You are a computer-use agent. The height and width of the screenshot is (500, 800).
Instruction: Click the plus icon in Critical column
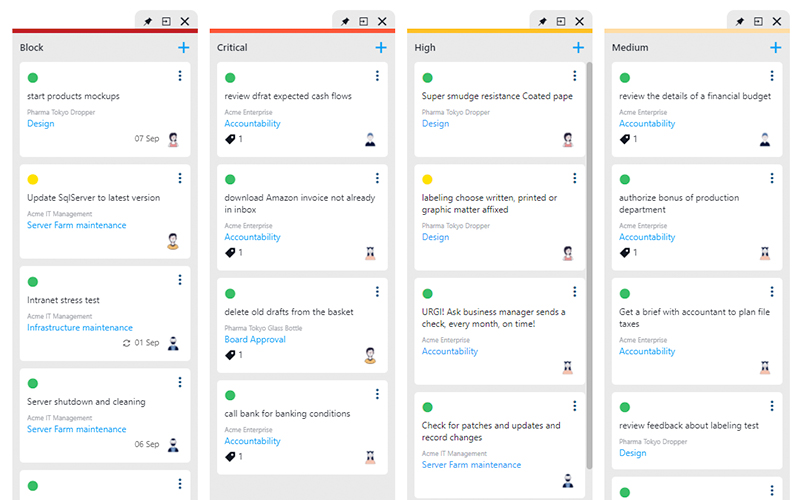(381, 47)
